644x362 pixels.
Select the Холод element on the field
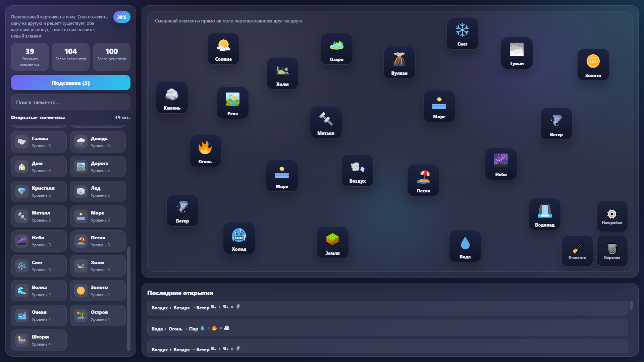[239, 238]
